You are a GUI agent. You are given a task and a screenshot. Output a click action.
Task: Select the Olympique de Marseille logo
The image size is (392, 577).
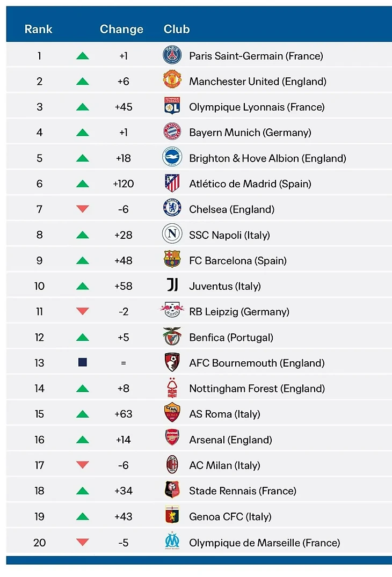tap(172, 541)
